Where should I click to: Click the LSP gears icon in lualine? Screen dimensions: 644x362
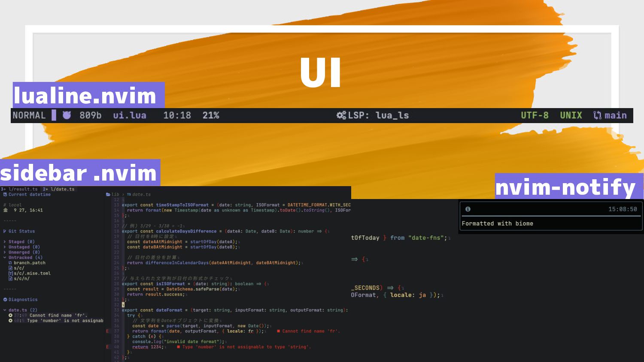click(341, 115)
